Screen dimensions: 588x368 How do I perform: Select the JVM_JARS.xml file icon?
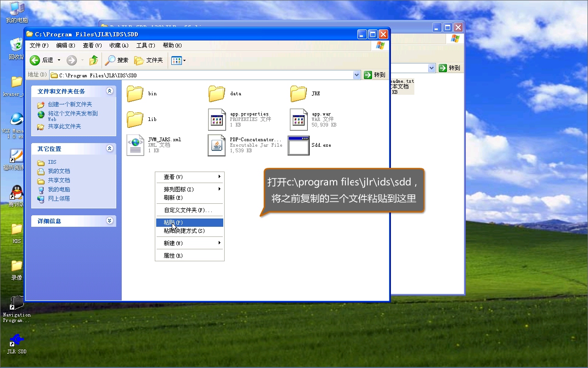[135, 145]
